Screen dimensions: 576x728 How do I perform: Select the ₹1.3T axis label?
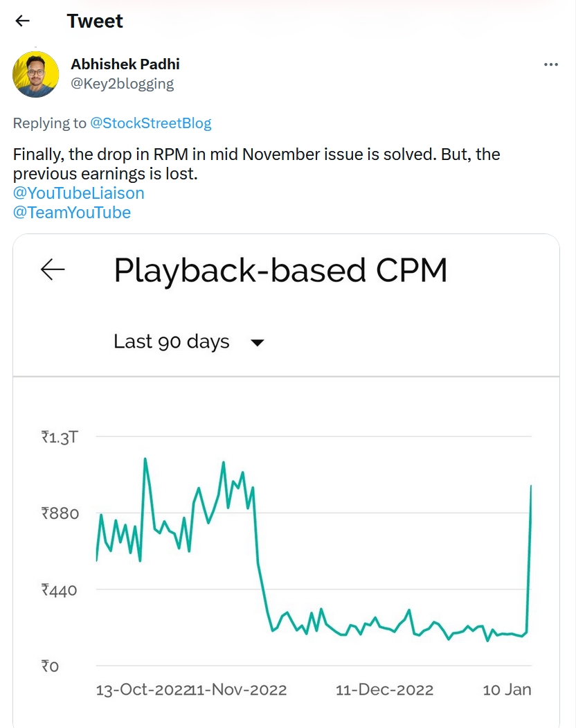(60, 437)
